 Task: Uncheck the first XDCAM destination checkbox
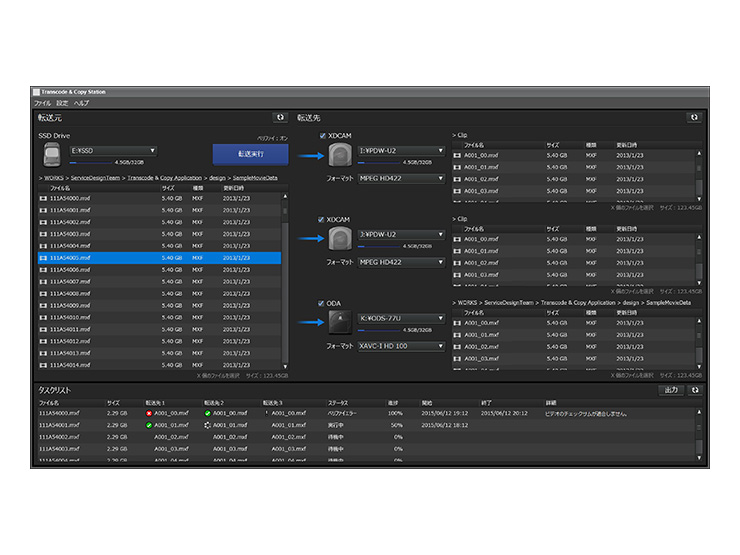tap(322, 136)
